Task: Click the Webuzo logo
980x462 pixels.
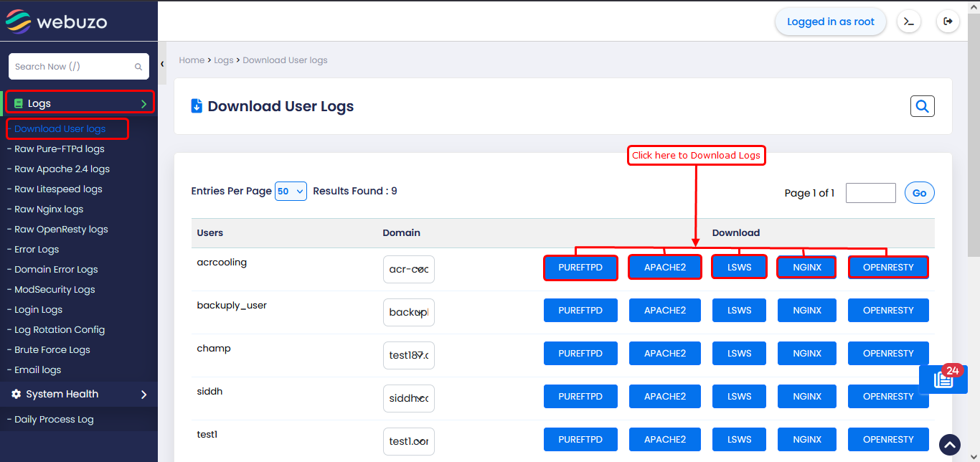Action: tap(57, 22)
